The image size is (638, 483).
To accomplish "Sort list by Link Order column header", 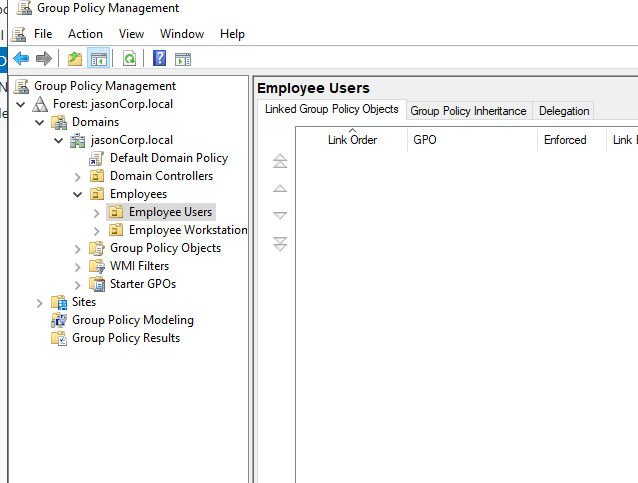I will click(x=352, y=140).
